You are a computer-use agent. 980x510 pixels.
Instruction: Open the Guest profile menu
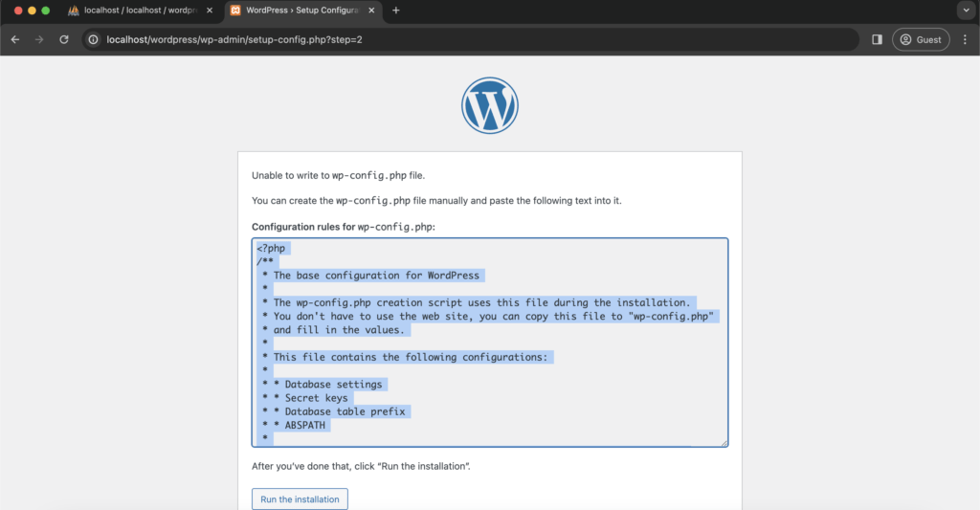click(x=921, y=39)
